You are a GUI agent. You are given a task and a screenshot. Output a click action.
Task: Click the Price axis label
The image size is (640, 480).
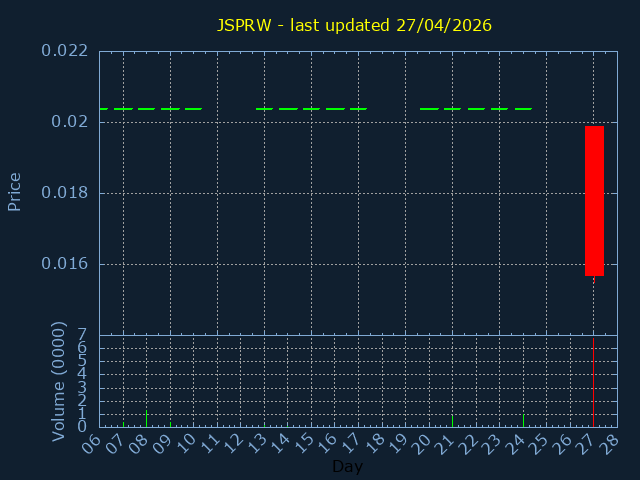[15, 191]
